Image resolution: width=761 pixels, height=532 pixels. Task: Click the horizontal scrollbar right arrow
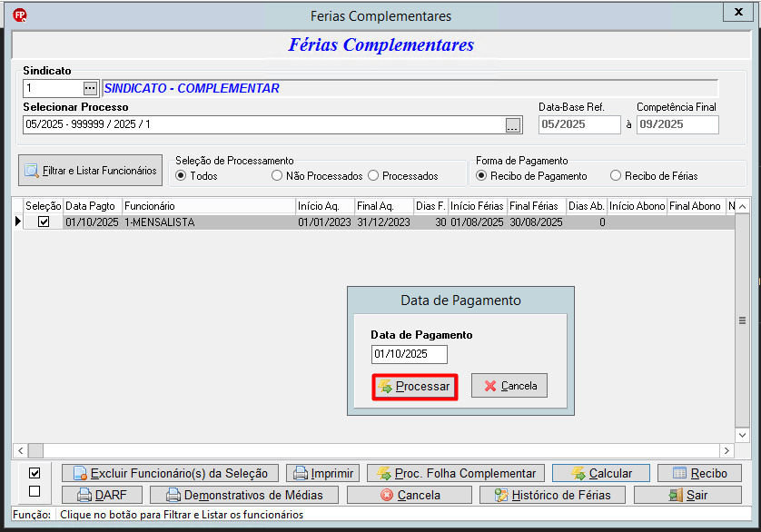pyautogui.click(x=726, y=450)
